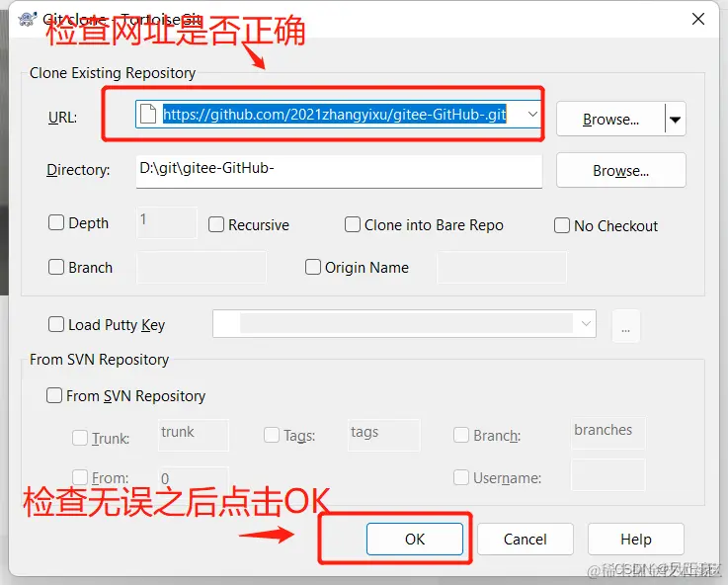This screenshot has width=728, height=585.
Task: Enable the Depth checkbox
Action: 56,222
